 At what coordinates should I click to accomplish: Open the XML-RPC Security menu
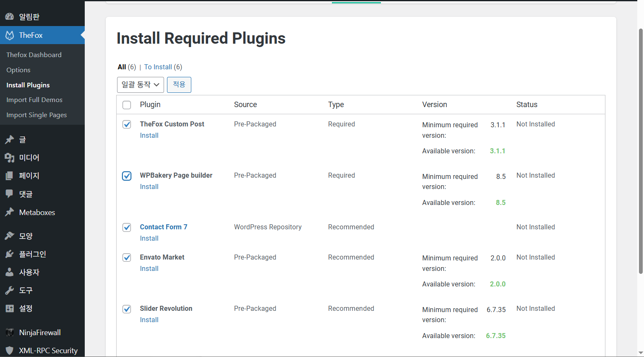point(42,350)
